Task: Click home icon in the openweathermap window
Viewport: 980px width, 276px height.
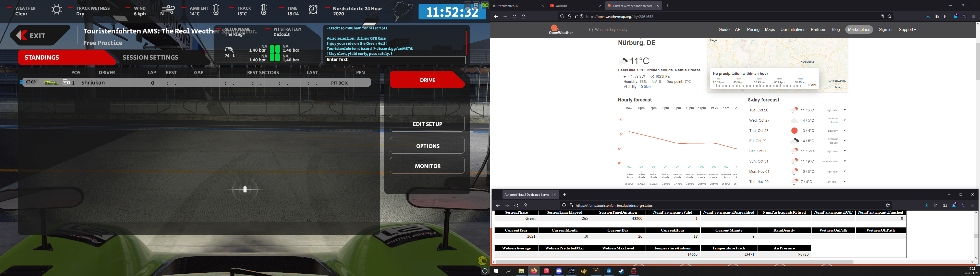Action: click(523, 17)
